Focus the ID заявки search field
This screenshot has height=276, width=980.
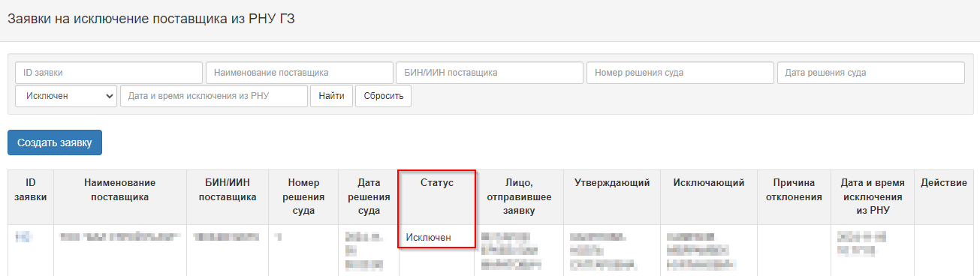pos(109,73)
